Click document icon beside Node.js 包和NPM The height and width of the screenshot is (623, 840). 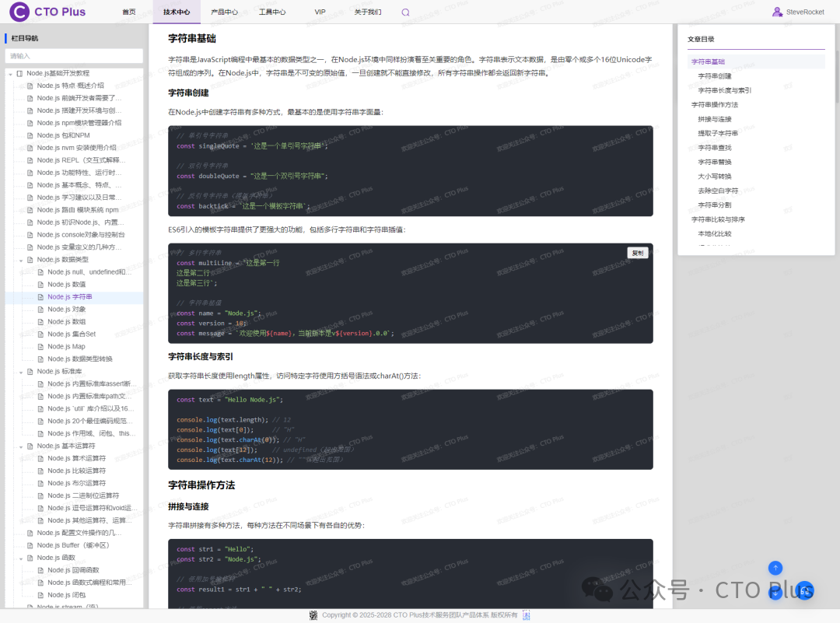click(x=30, y=135)
